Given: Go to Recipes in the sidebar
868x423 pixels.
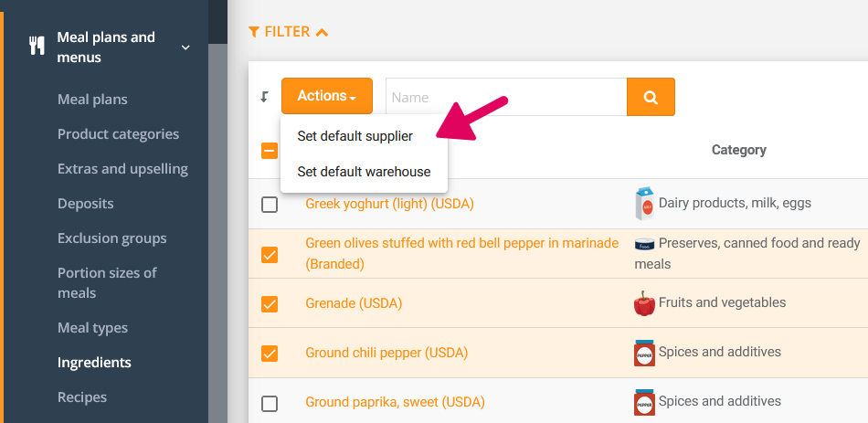Looking at the screenshot, I should point(82,397).
